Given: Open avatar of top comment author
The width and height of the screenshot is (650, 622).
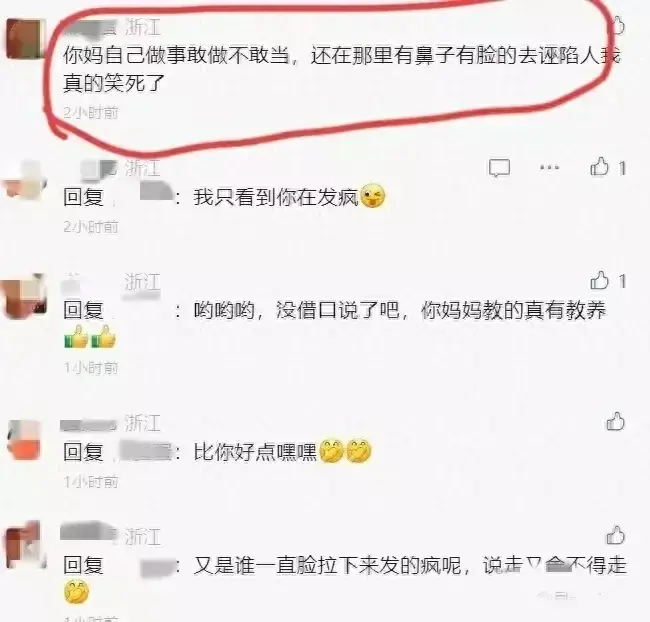Looking at the screenshot, I should point(26,38).
